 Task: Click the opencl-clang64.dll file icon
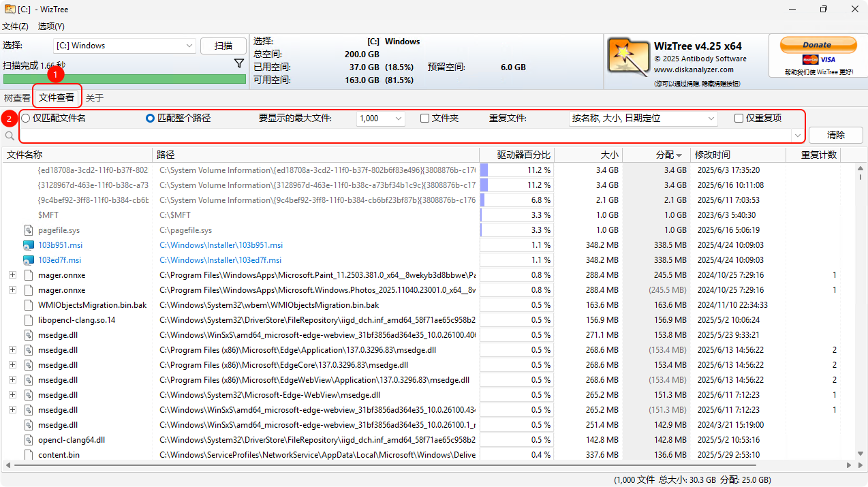point(28,440)
